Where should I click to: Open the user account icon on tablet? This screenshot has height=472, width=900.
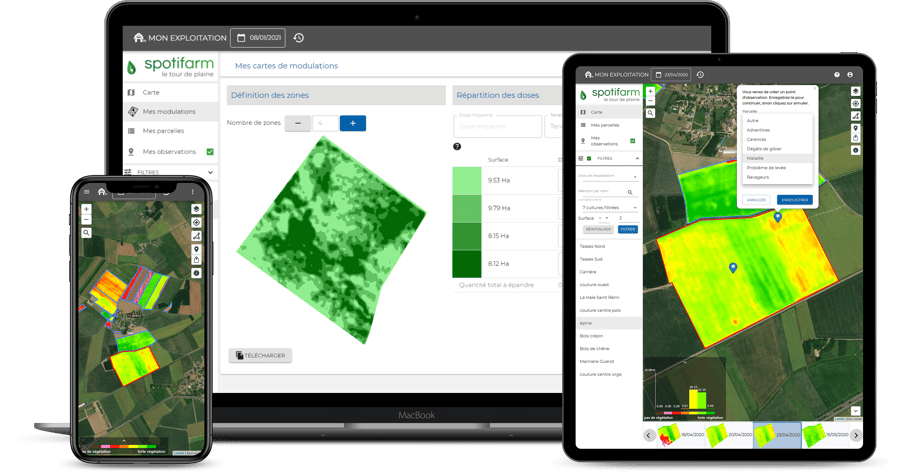(x=850, y=75)
